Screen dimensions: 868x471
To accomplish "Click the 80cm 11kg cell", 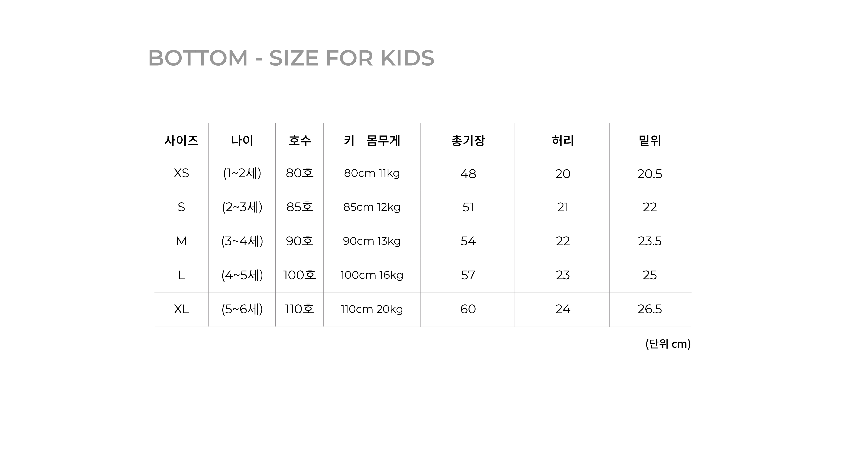I will [x=372, y=173].
